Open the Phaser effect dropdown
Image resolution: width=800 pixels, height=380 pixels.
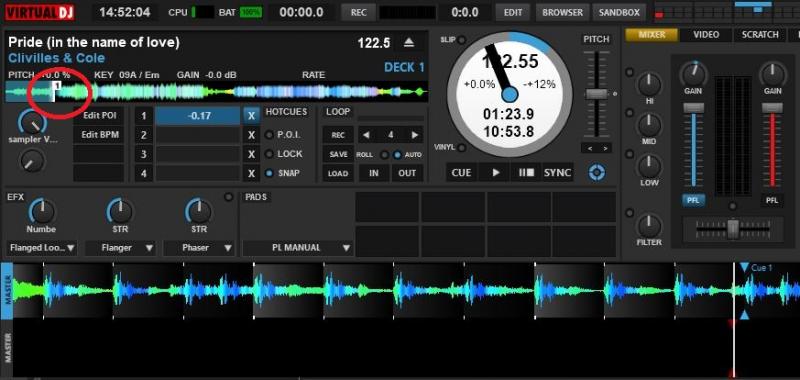click(x=199, y=248)
